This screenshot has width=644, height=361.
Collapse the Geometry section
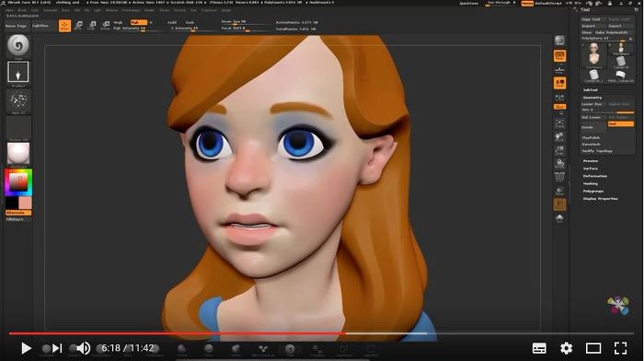[592, 98]
